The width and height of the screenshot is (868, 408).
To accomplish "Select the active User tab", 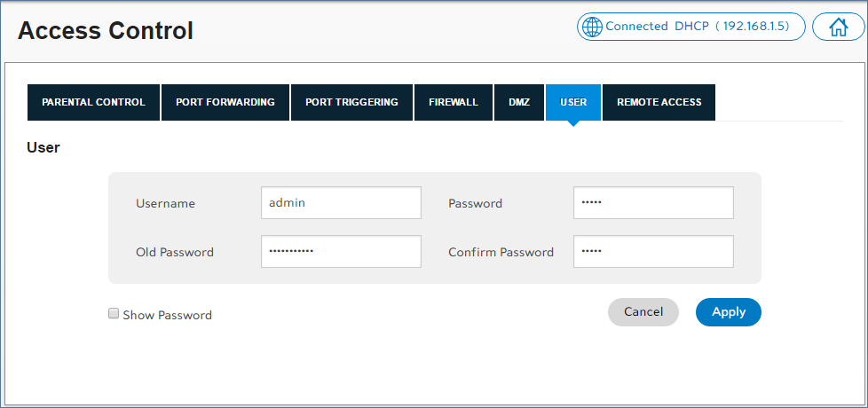I will [x=573, y=102].
